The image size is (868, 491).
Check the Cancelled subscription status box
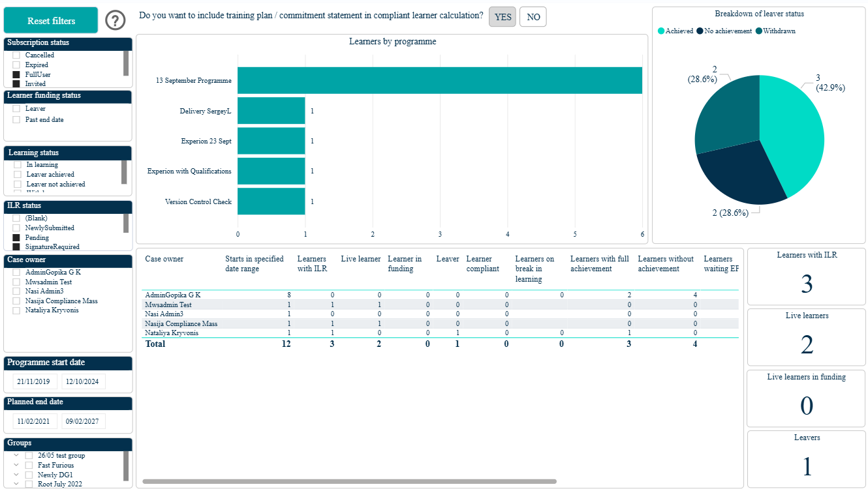(16, 55)
